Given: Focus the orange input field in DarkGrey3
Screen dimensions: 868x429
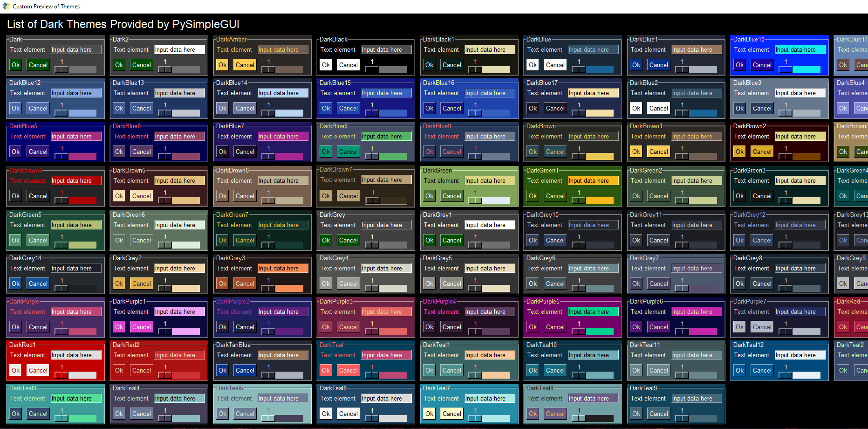Looking at the screenshot, I should coord(282,269).
